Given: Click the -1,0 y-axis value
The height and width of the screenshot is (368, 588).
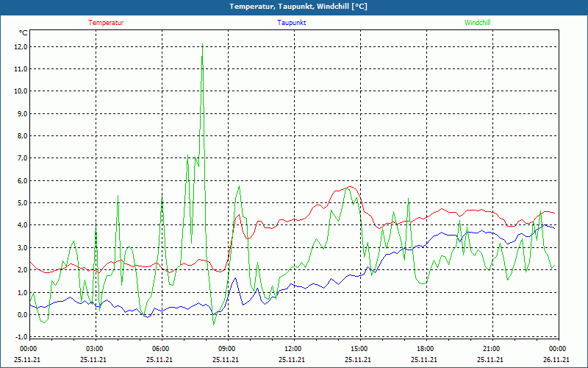Looking at the screenshot, I should [21, 336].
